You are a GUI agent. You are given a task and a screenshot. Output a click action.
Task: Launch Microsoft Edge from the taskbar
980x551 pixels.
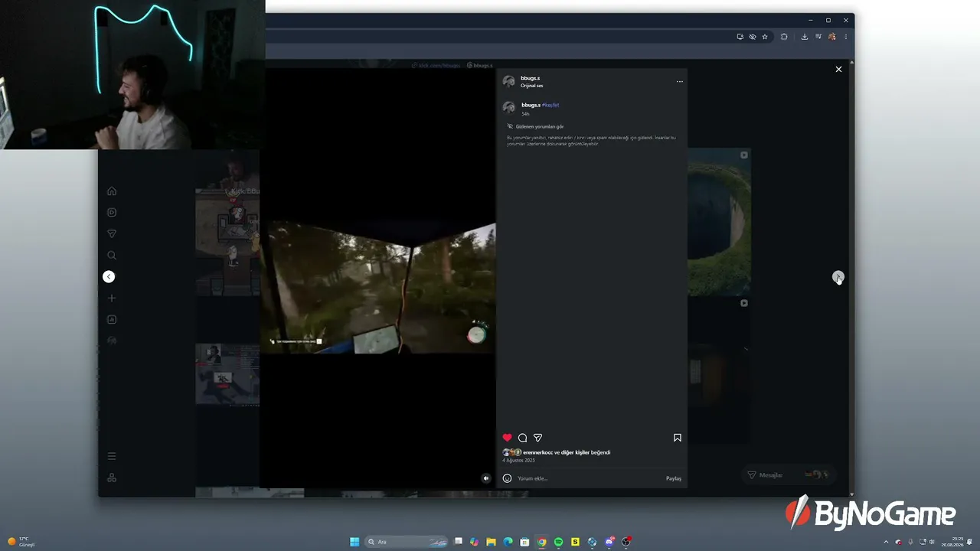508,542
